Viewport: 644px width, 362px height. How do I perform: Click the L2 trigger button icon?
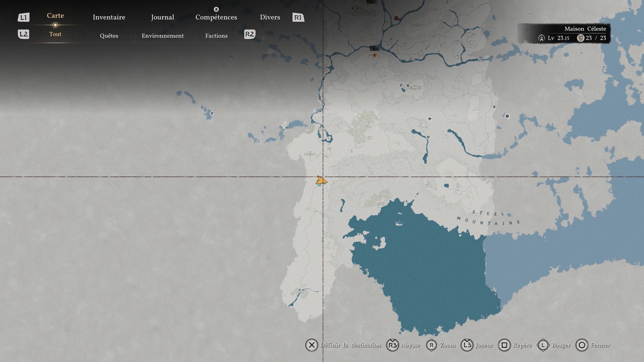(23, 34)
